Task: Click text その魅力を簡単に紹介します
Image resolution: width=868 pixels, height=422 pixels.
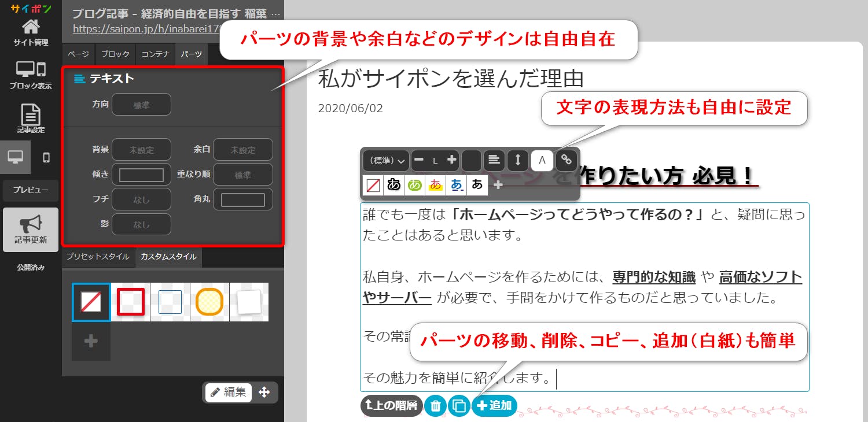Action: coord(457,378)
